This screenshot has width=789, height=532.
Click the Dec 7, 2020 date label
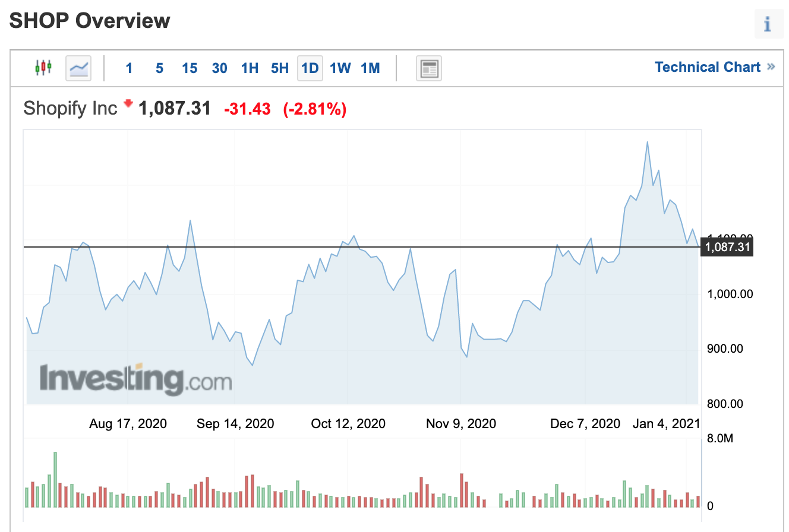(x=585, y=423)
